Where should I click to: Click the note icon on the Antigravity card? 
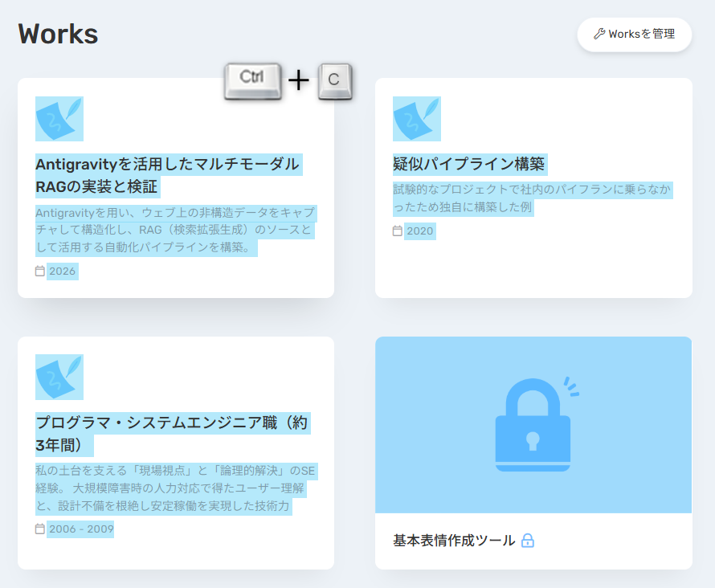click(x=59, y=119)
